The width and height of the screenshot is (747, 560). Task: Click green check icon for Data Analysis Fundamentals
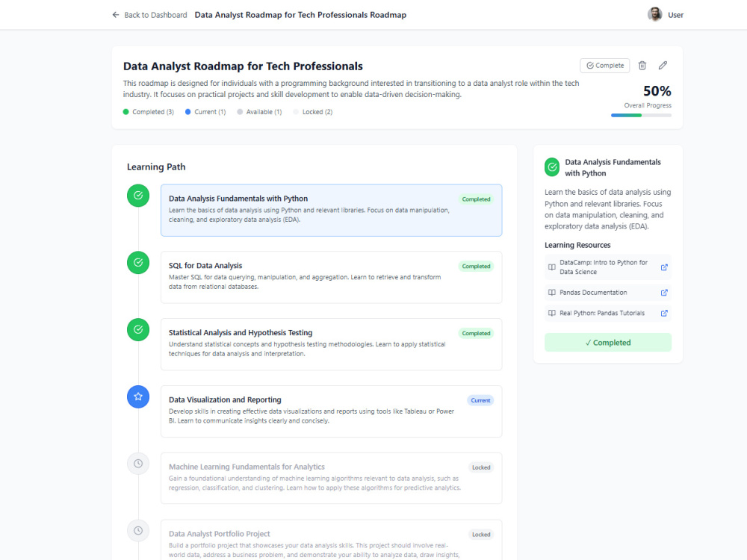(138, 195)
